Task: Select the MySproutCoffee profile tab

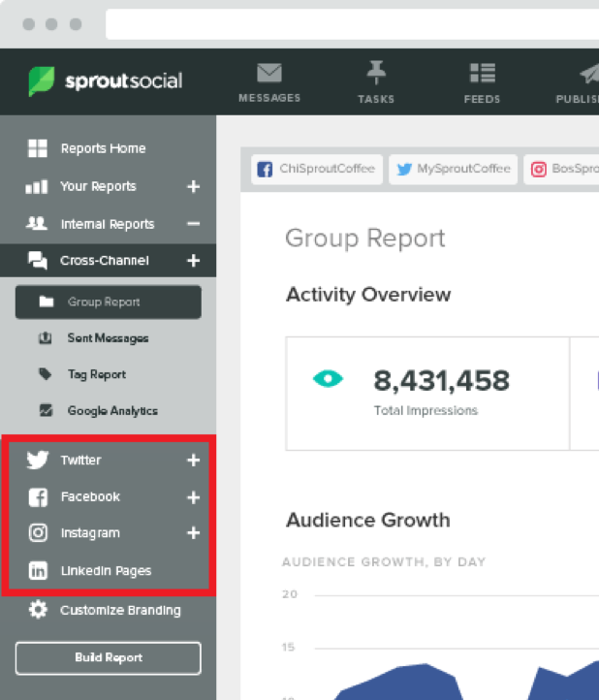Action: tap(453, 170)
